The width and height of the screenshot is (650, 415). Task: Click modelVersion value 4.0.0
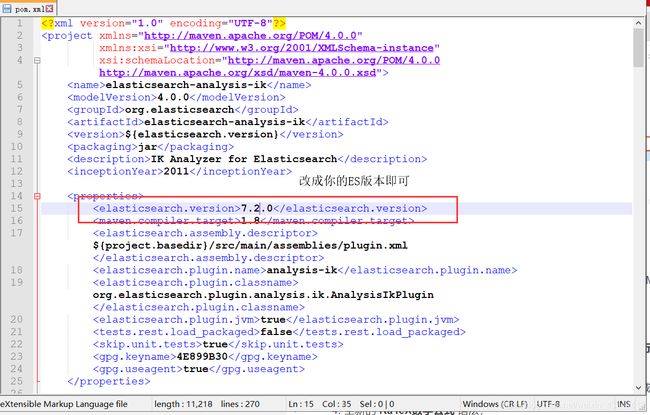click(x=173, y=97)
